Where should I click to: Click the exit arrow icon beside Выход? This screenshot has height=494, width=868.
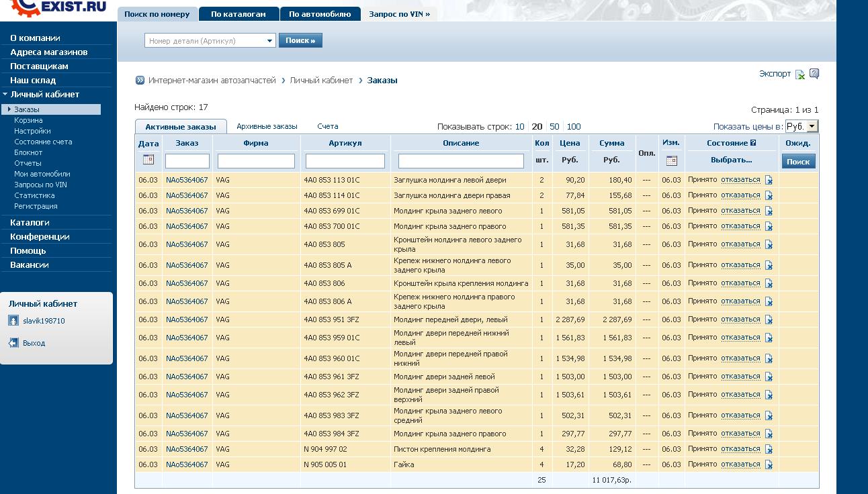pyautogui.click(x=13, y=343)
